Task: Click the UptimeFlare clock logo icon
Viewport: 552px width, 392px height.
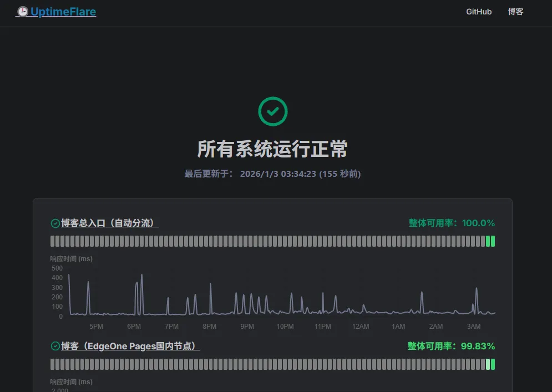Action: [x=22, y=12]
